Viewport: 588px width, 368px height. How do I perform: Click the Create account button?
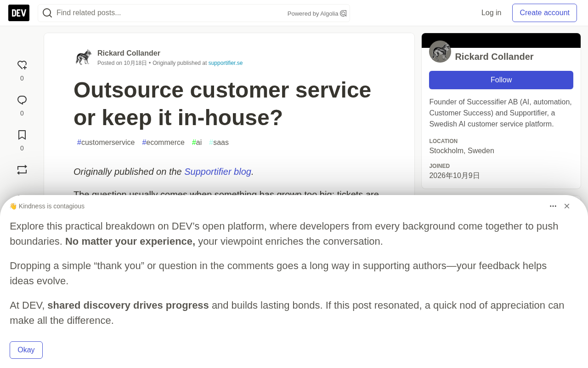point(544,13)
